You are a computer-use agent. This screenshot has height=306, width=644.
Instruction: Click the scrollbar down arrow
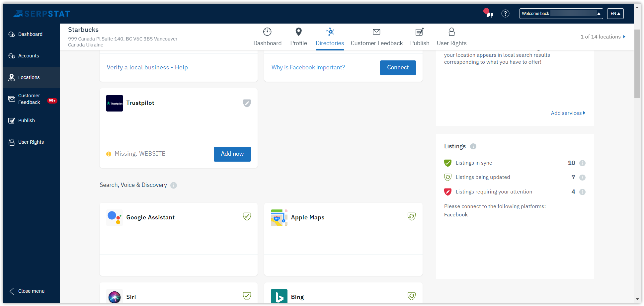(637, 299)
